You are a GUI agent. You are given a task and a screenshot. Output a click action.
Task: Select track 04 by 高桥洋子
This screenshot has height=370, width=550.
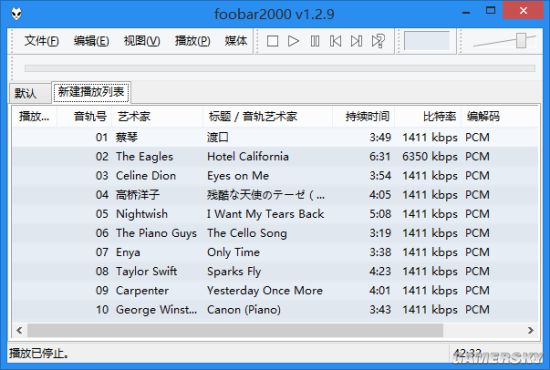[275, 195]
